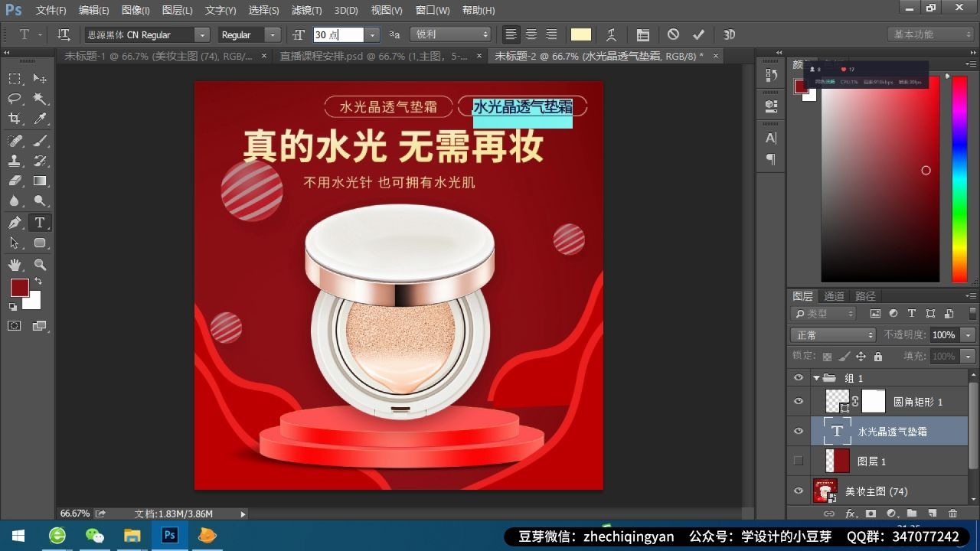Open the font family dropdown
Viewport: 980px width, 551px height.
[x=202, y=34]
